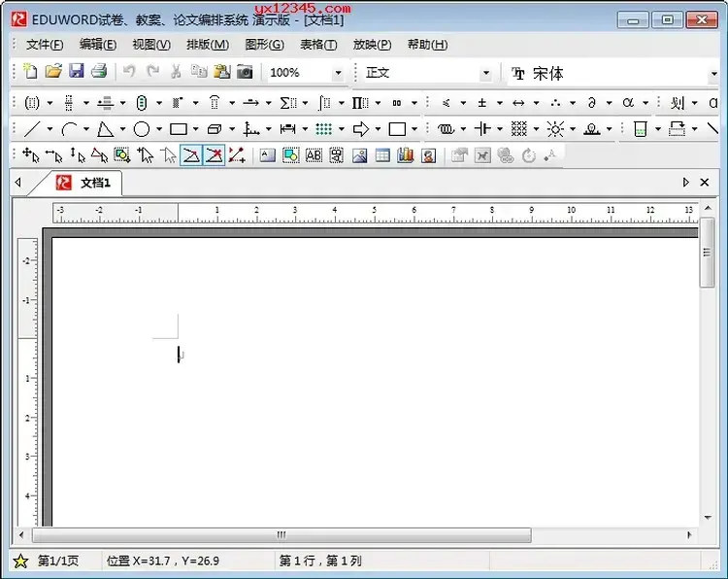Expand the beaker graphic dropdown arrow
728x579 pixels.
(658, 129)
